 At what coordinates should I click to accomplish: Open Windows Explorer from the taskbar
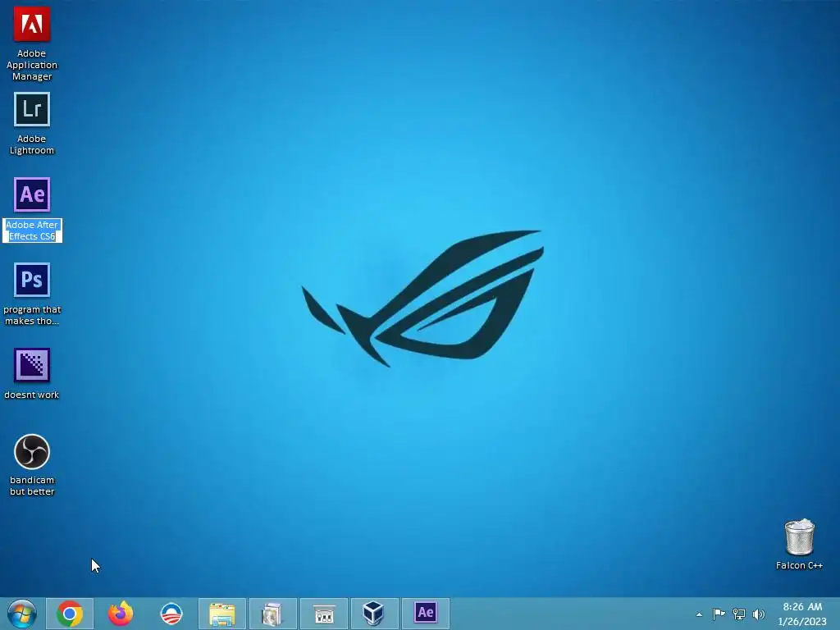[x=222, y=614]
